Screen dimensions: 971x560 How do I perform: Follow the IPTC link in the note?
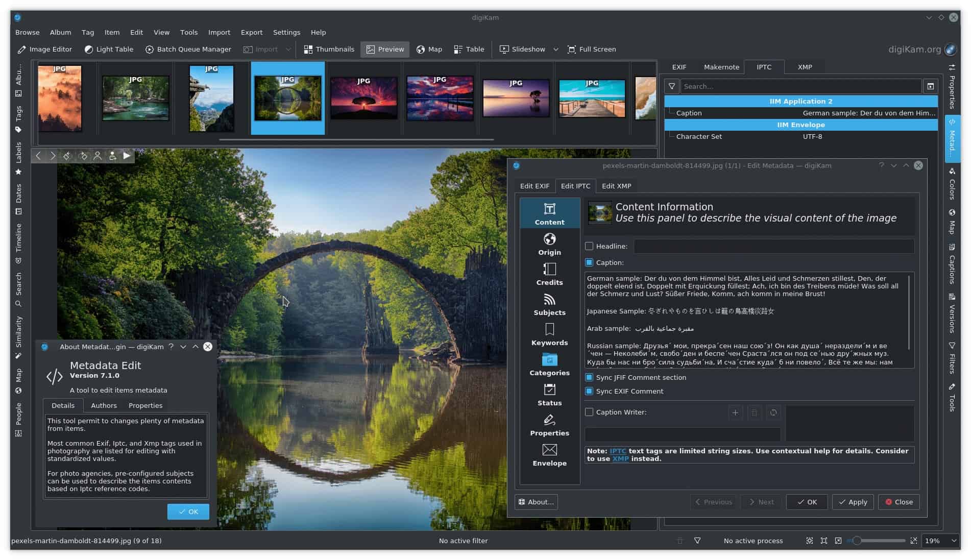coord(618,451)
